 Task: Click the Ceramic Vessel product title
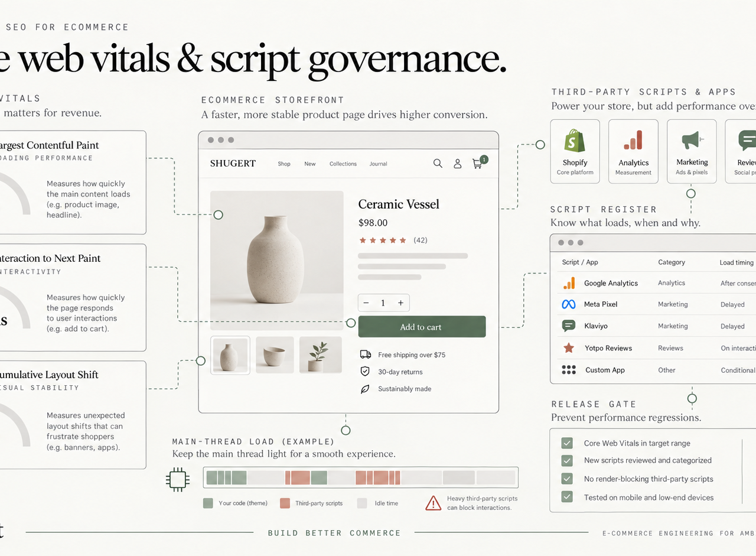pos(399,204)
